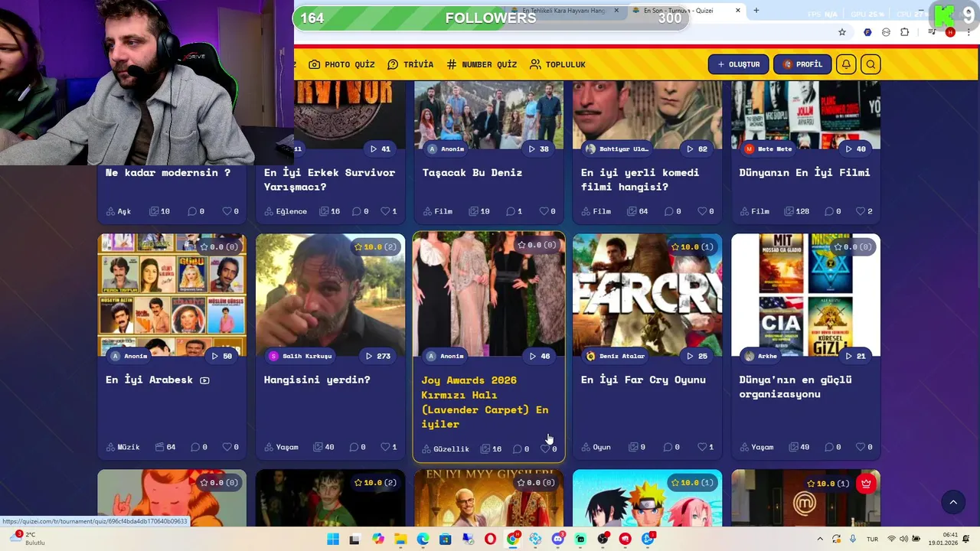Open Discord from the taskbar
Viewport: 980px width, 551px height.
pos(557,539)
